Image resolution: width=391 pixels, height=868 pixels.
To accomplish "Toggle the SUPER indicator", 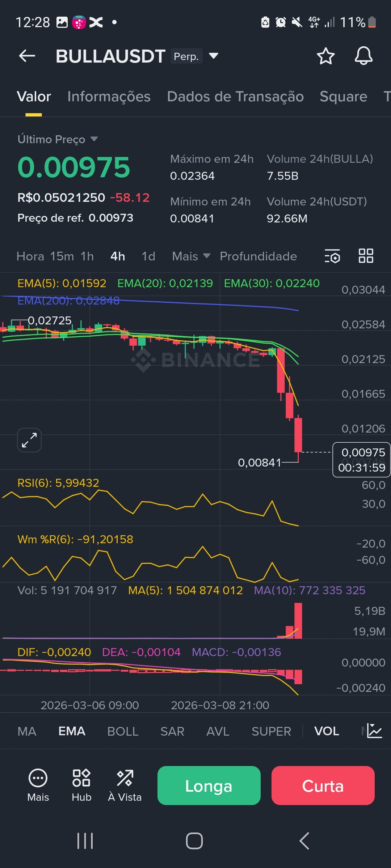I will [272, 731].
